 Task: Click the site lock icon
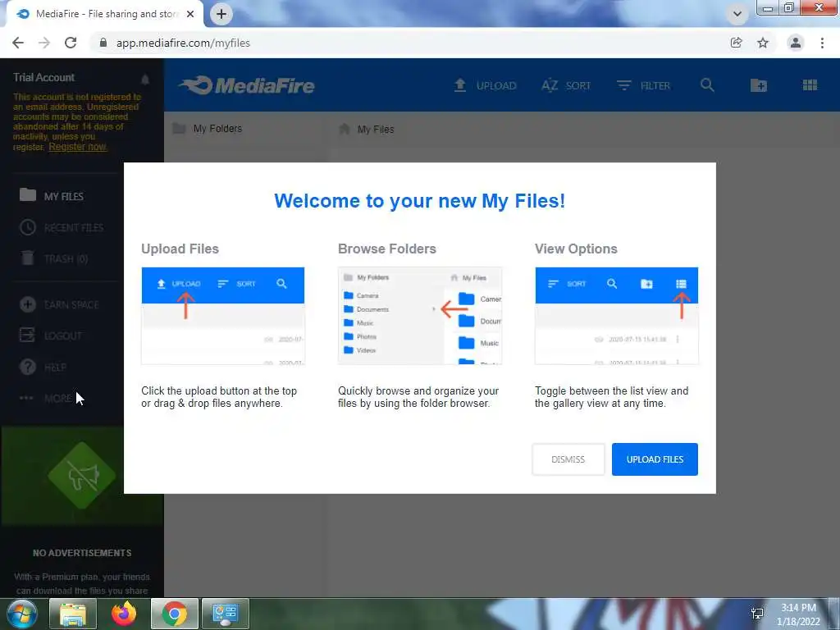(103, 43)
